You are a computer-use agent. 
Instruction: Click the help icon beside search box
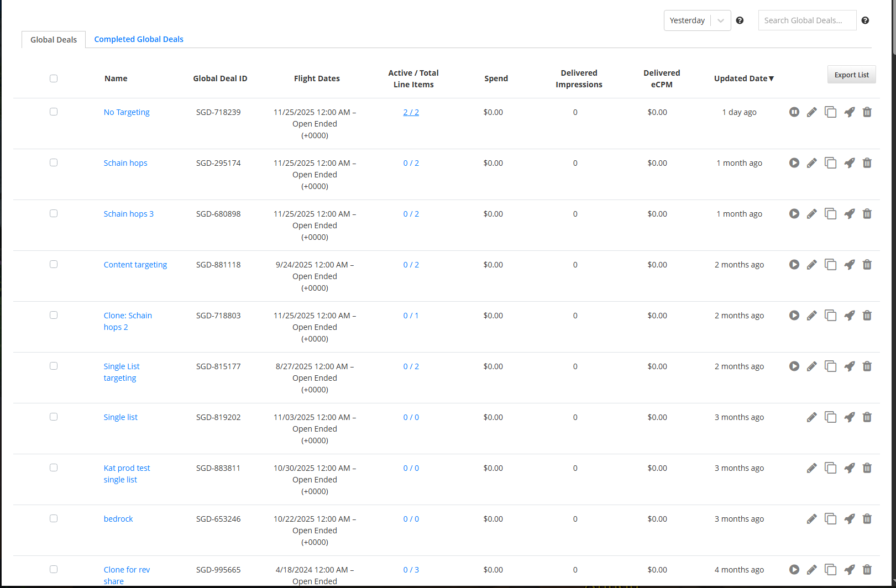click(x=865, y=20)
